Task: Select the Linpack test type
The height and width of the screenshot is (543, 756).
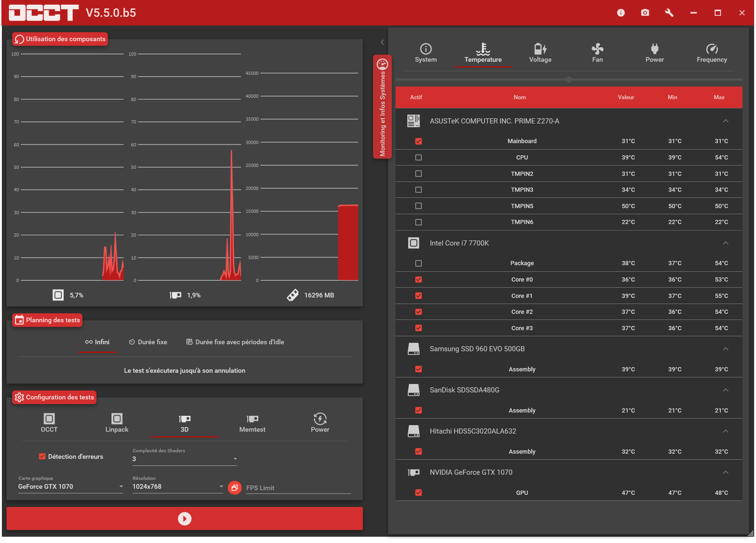Action: (117, 423)
